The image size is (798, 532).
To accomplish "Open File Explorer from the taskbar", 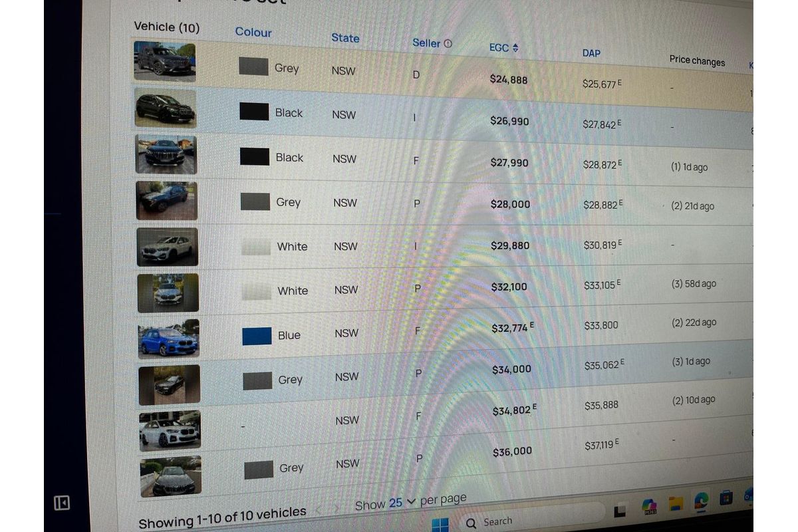I will pyautogui.click(x=676, y=503).
